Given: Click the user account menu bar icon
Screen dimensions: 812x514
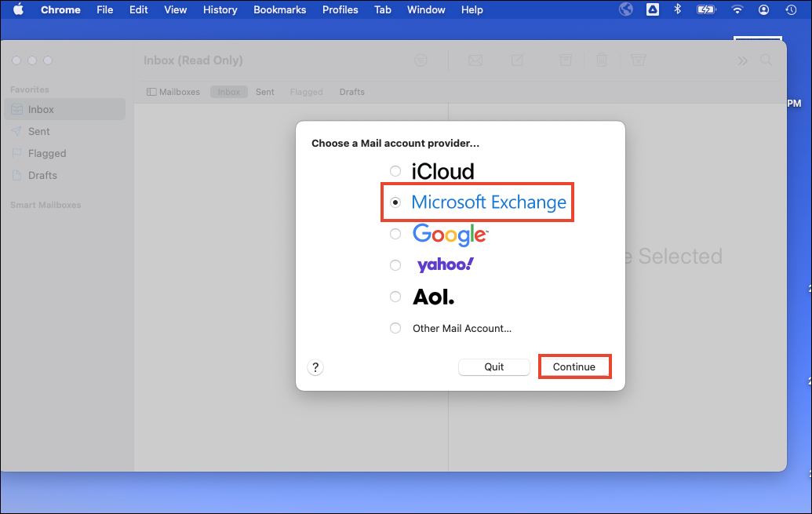Looking at the screenshot, I should [763, 10].
